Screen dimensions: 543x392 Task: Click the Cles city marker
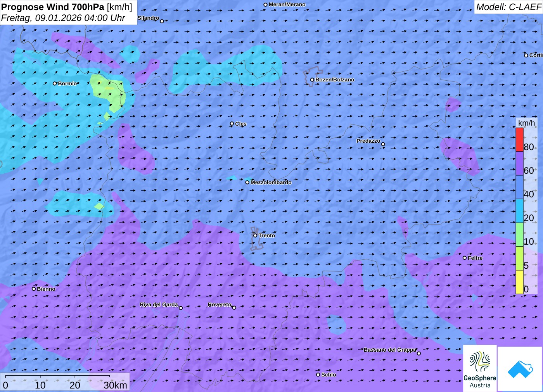coord(232,124)
